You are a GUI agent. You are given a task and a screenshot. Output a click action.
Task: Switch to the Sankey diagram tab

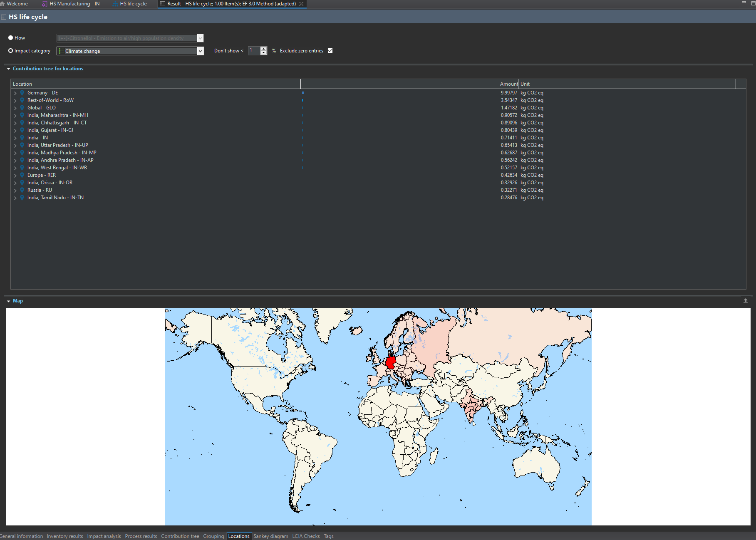pyautogui.click(x=270, y=536)
